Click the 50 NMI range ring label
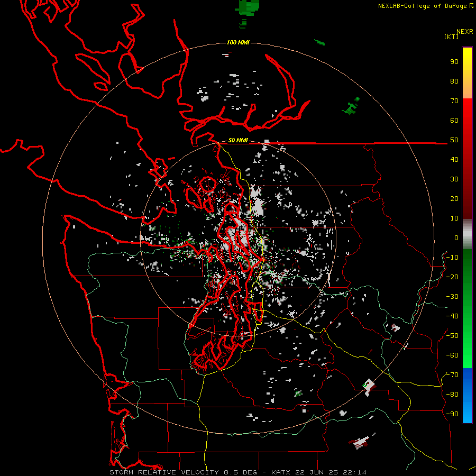The height and width of the screenshot is (476, 476). click(238, 140)
